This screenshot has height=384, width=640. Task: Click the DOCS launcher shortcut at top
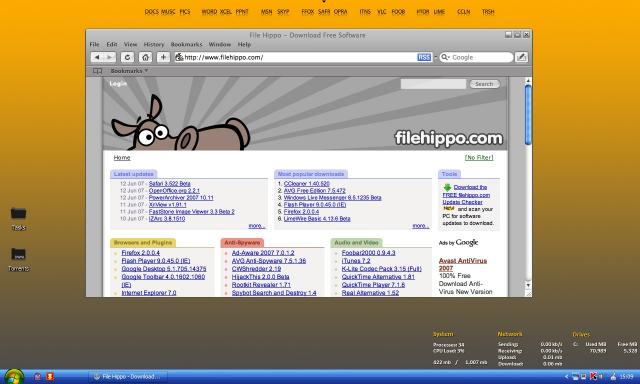click(x=151, y=12)
